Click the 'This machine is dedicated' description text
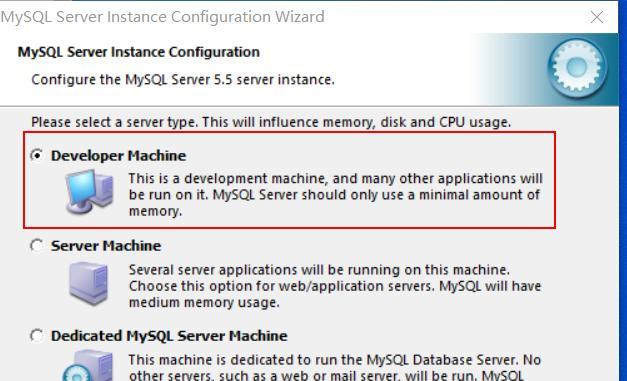627x381 pixels. (x=335, y=367)
